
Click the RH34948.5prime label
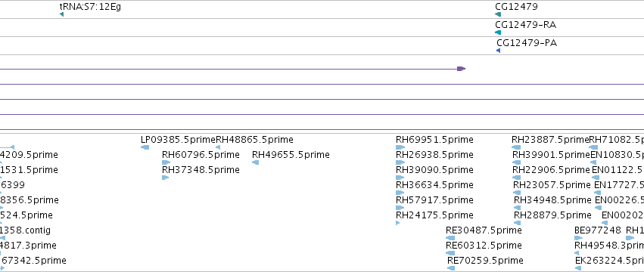coord(553,200)
